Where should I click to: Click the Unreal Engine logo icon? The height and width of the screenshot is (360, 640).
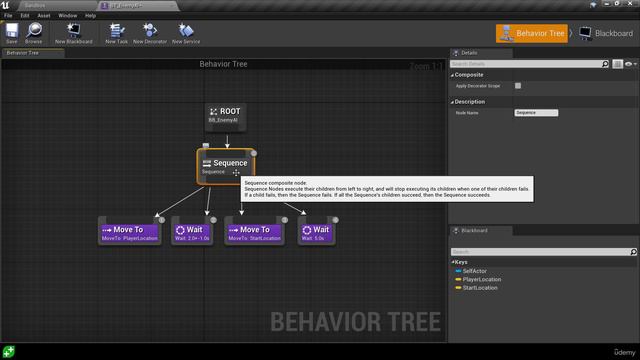[x=5, y=5]
